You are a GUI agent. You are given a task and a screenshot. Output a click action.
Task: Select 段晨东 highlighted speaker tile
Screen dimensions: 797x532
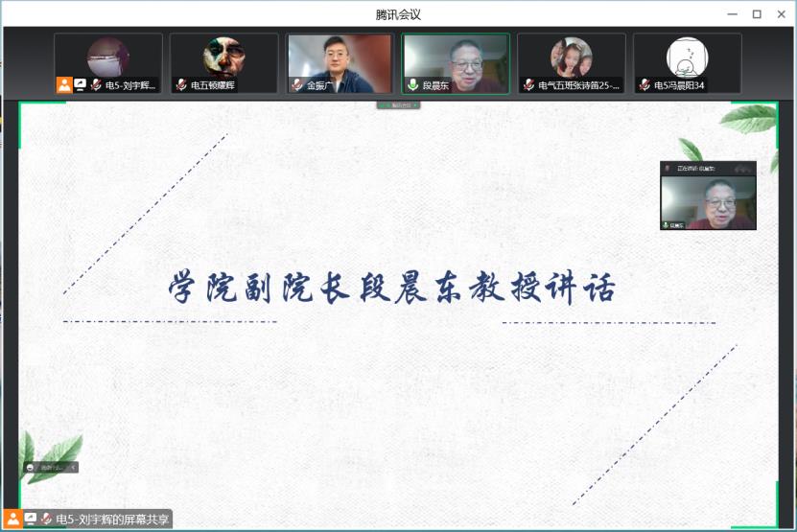click(x=456, y=58)
